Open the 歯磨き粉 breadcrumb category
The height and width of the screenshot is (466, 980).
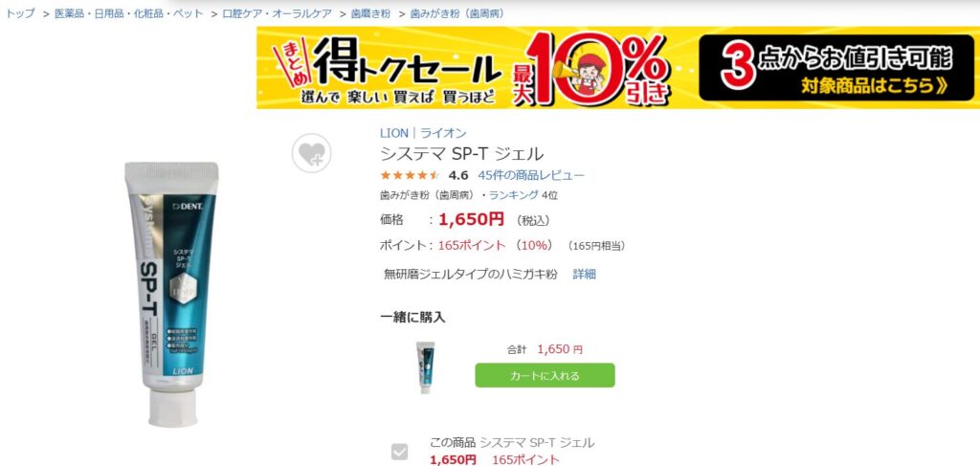(370, 13)
